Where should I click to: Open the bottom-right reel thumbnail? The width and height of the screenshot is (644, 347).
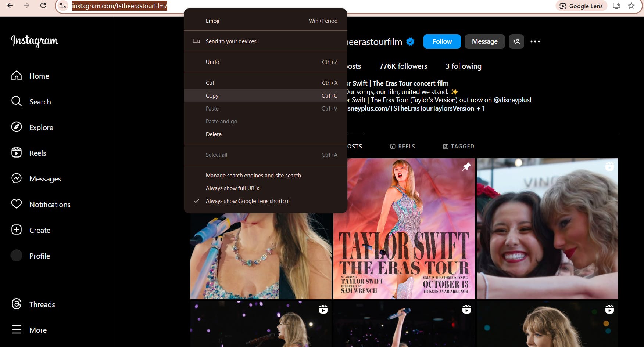click(x=547, y=324)
